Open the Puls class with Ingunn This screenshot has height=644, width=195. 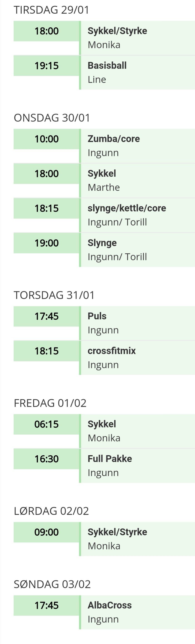click(x=97, y=316)
